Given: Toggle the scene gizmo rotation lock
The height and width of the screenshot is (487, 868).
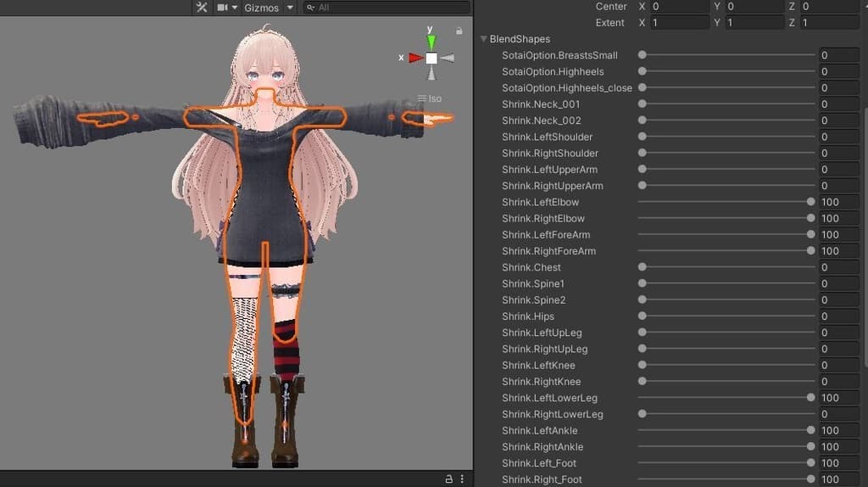Looking at the screenshot, I should pyautogui.click(x=459, y=31).
